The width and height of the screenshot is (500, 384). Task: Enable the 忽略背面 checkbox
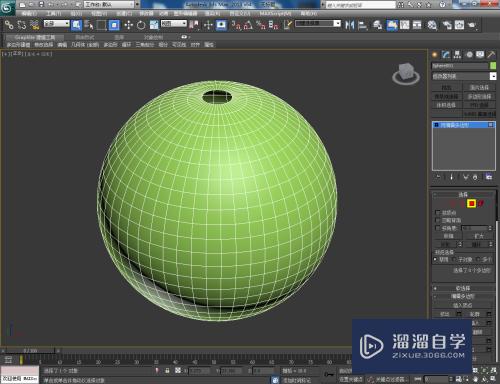(438, 220)
